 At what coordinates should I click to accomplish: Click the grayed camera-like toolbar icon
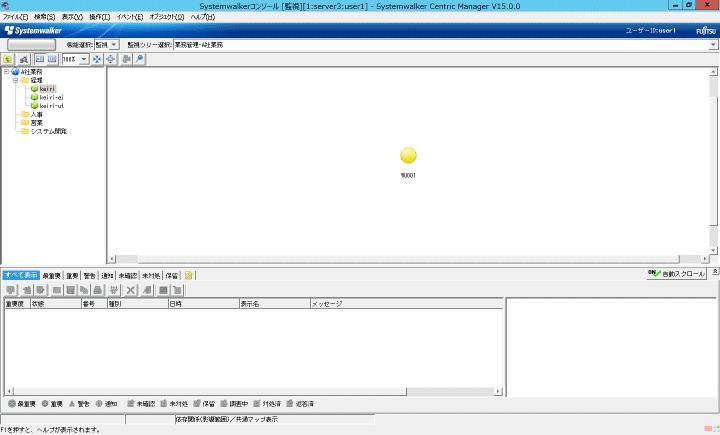point(126,59)
